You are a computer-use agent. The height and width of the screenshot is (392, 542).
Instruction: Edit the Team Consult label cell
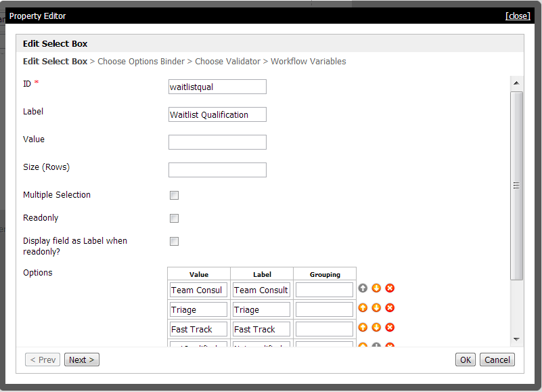pyautogui.click(x=261, y=290)
